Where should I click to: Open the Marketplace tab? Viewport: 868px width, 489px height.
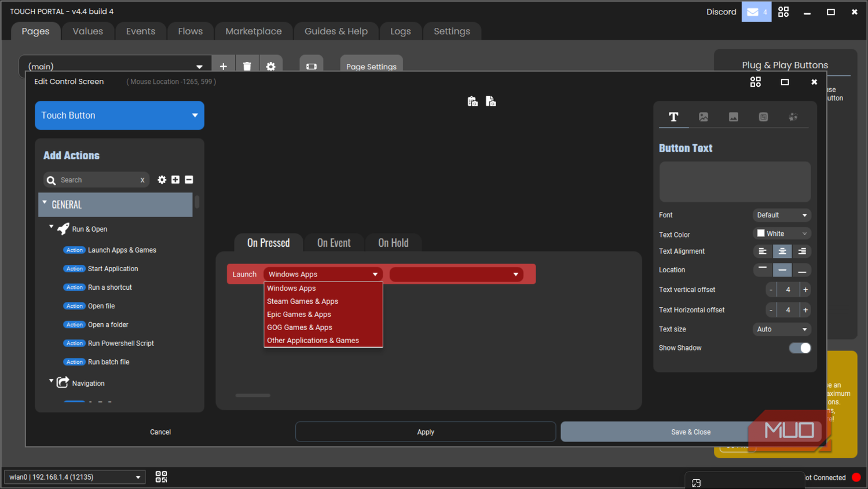coord(254,31)
